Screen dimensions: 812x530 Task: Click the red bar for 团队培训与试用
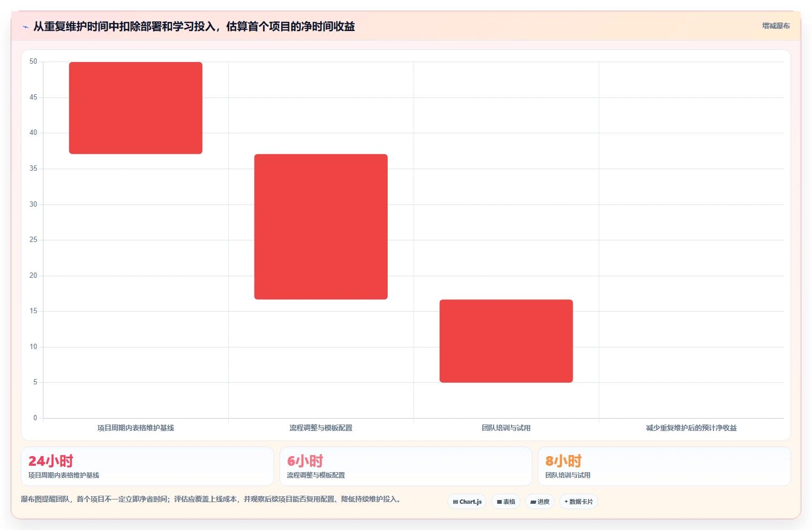(x=506, y=341)
